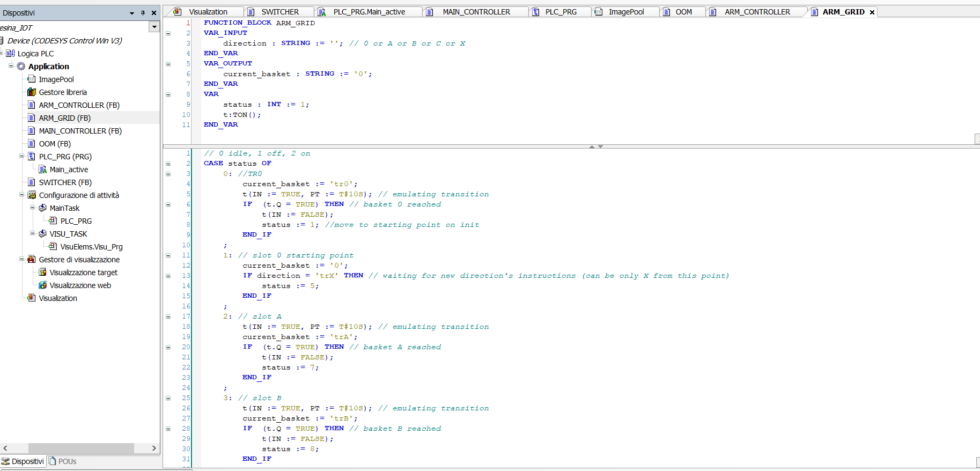Click the VISU_TASK task icon
980x471 pixels.
tap(42, 234)
